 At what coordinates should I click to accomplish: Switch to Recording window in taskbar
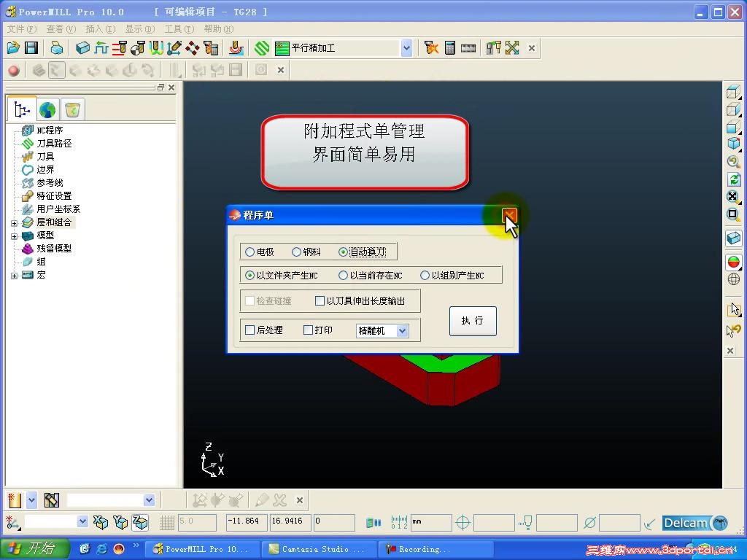pyautogui.click(x=435, y=550)
